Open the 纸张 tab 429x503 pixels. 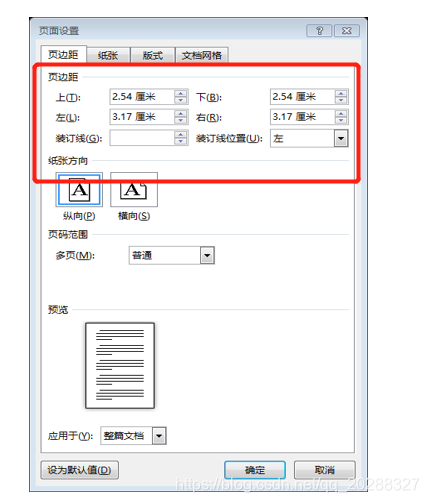(x=108, y=55)
